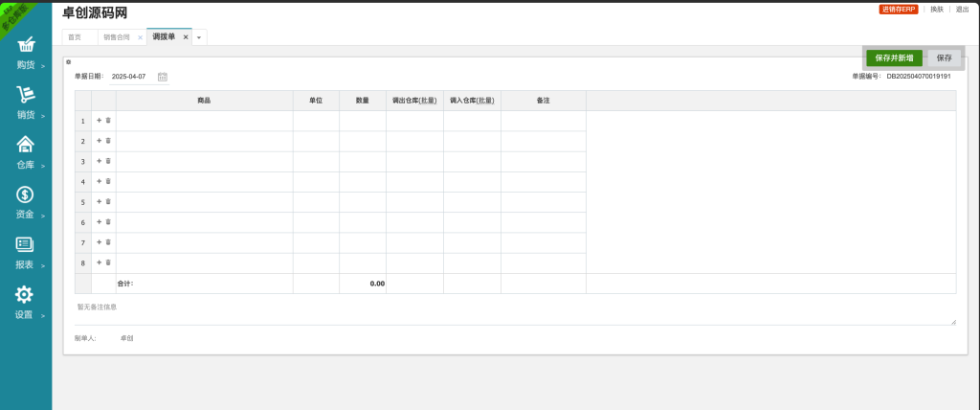Screen dimensions: 980x410
Task: Click the 合计 total value 0.00
Action: pyautogui.click(x=377, y=284)
